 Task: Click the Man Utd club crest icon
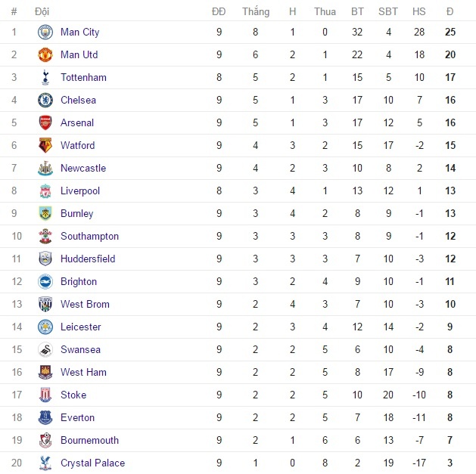click(x=45, y=55)
